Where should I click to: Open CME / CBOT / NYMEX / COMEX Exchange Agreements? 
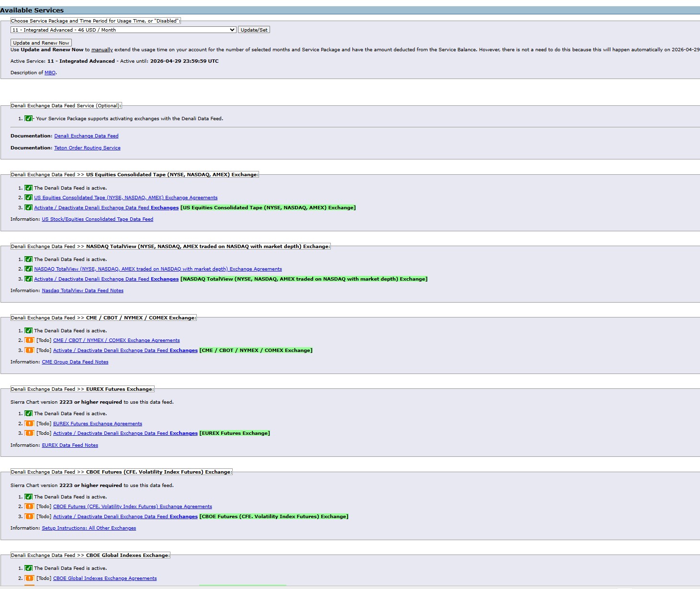tap(116, 340)
